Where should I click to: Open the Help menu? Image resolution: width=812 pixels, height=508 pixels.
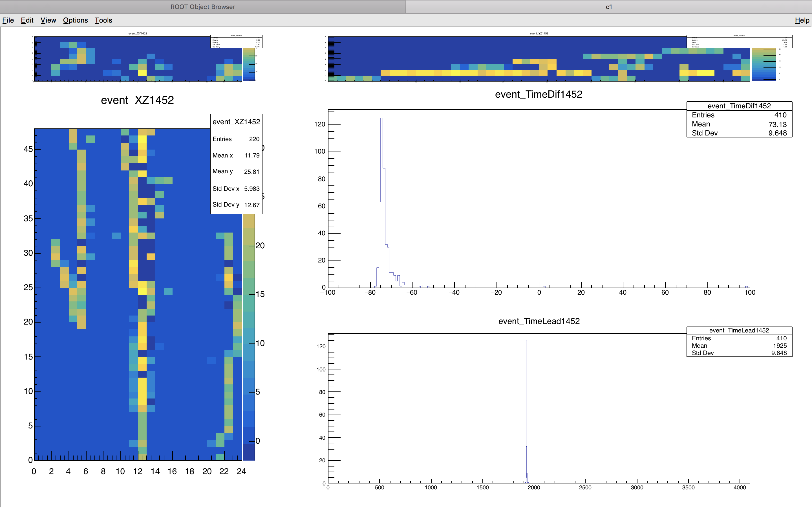802,20
